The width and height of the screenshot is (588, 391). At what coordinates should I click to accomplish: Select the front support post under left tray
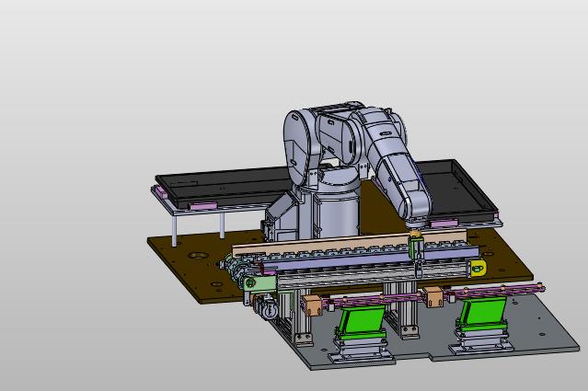click(x=174, y=230)
